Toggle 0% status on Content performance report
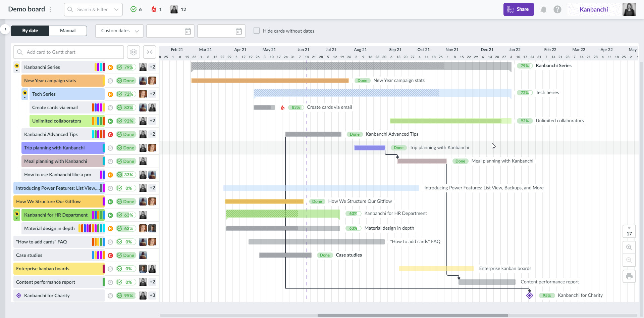The image size is (644, 318). [126, 282]
